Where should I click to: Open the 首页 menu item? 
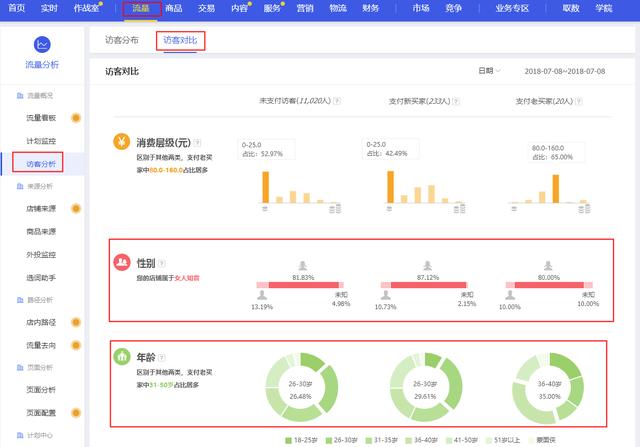point(16,8)
